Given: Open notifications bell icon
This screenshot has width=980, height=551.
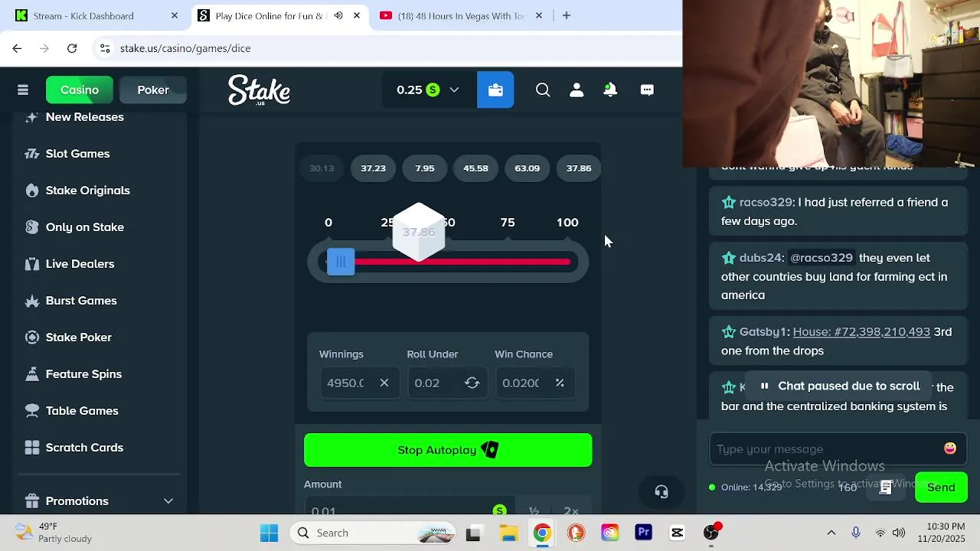Looking at the screenshot, I should tap(610, 90).
